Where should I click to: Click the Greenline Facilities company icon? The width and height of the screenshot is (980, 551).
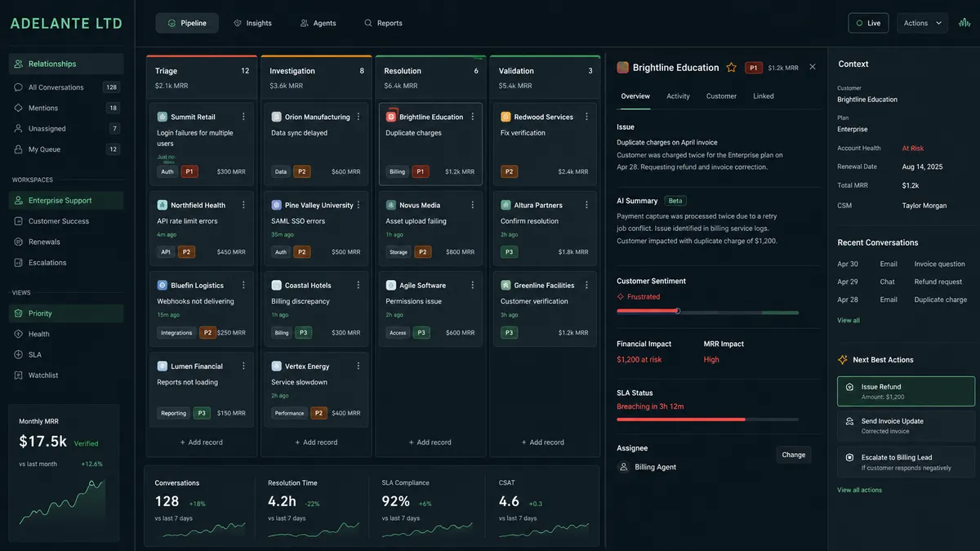click(x=506, y=286)
